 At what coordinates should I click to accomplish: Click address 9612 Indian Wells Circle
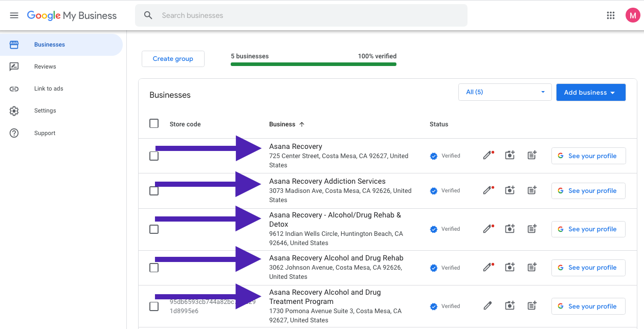[x=336, y=238]
